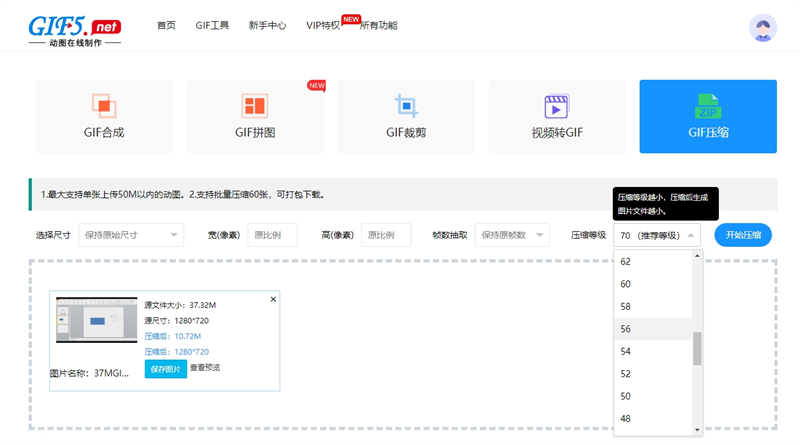Screen dimensions: 800x445
Task: Click the 压缩后: 10.72M text
Action: pos(172,336)
